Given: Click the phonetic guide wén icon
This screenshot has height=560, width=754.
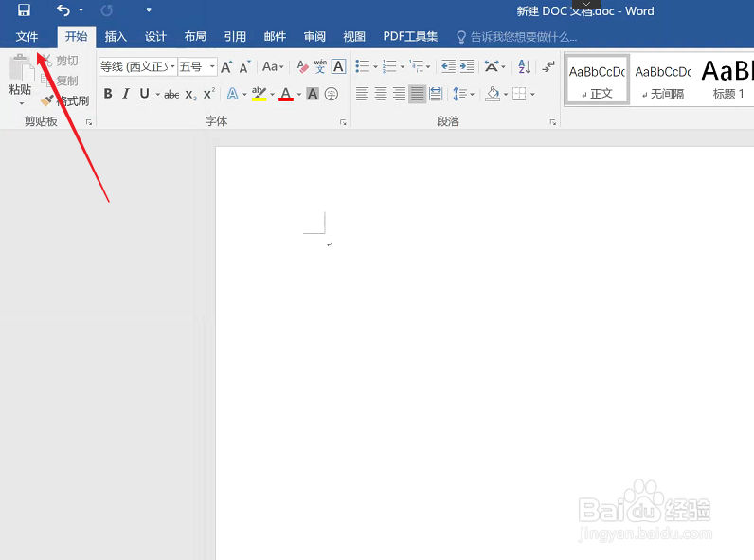Looking at the screenshot, I should (x=320, y=66).
